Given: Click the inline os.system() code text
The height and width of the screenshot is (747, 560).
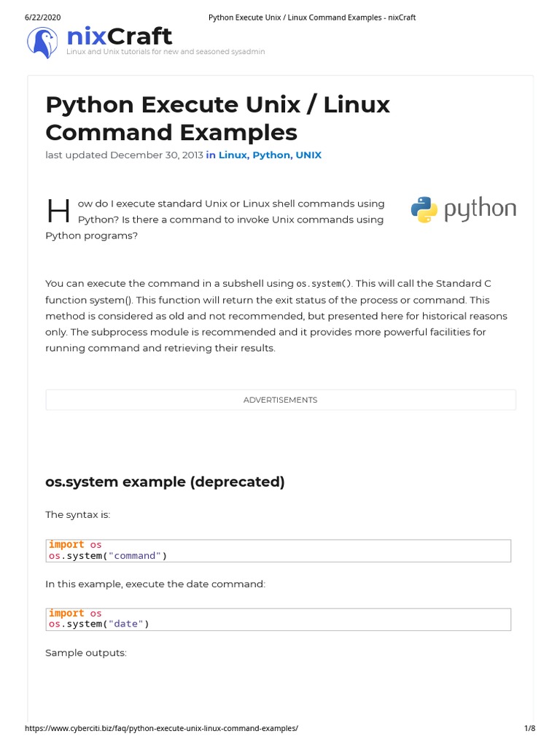Looking at the screenshot, I should coord(324,284).
